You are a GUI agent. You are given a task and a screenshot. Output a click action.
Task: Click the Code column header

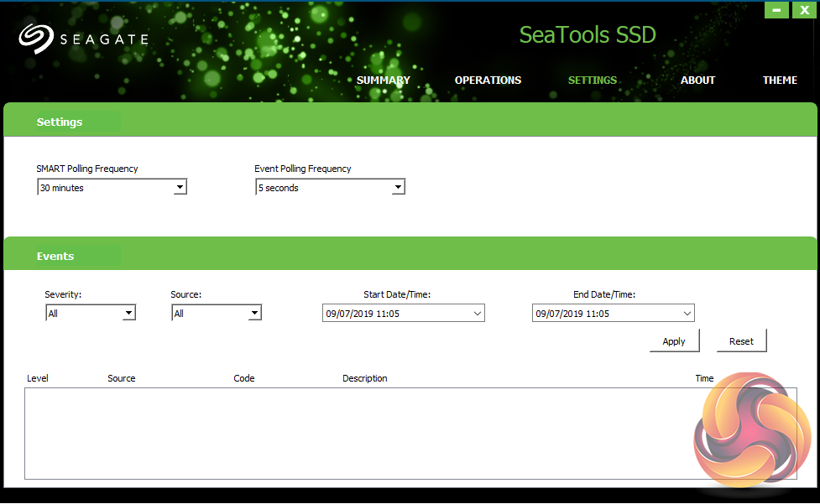[x=243, y=378]
